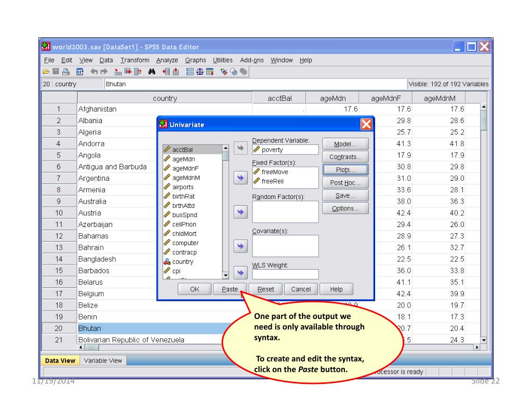Click arrow button beside Random Factor(s) box
The image size is (532, 399).
click(241, 212)
